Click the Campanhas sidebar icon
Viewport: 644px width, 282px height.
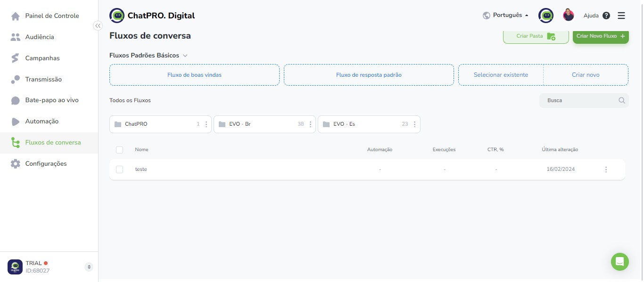point(16,58)
